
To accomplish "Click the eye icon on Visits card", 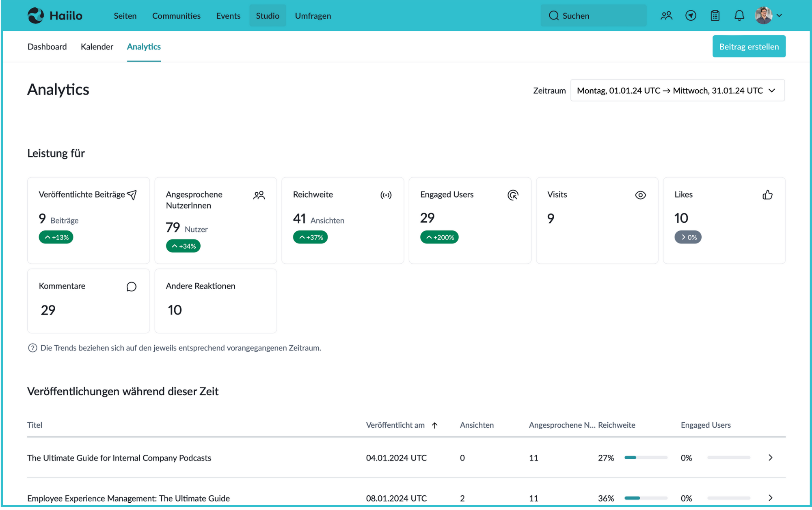I will [x=640, y=195].
